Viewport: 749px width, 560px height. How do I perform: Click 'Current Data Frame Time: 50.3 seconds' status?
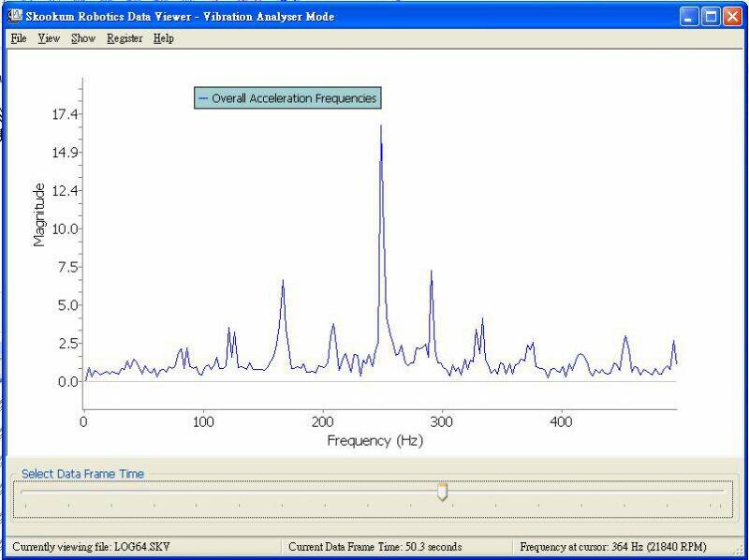point(375,547)
